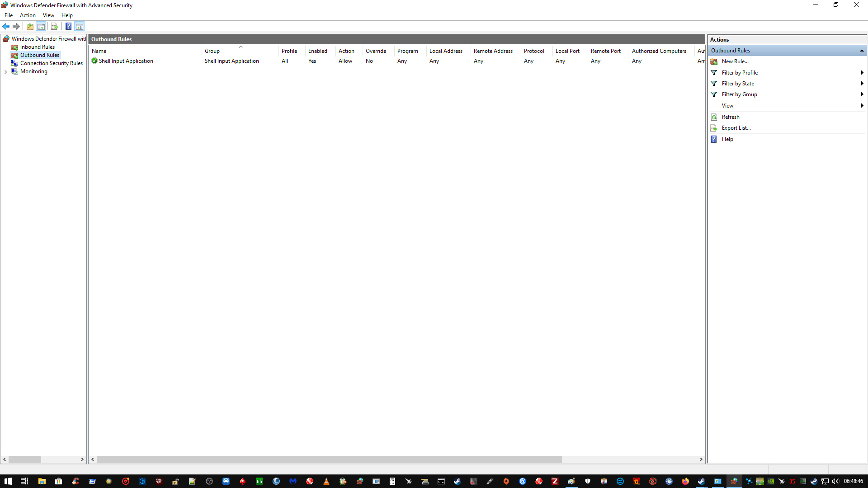Screen dimensions: 868x488
Task: Expand the Monitoring tree node
Action: 5,72
